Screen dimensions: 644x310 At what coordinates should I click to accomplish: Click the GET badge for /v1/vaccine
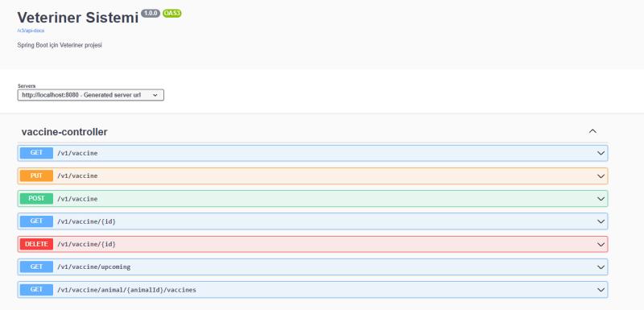(x=36, y=153)
